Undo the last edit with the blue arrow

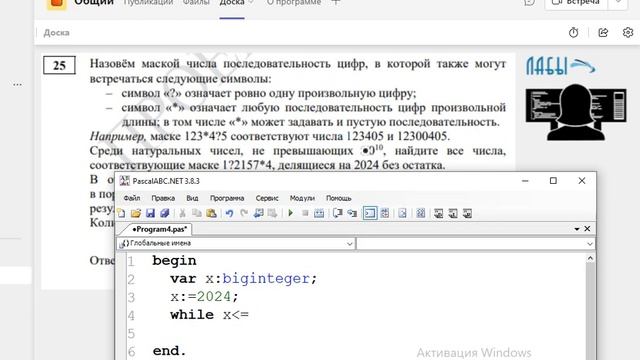229,213
